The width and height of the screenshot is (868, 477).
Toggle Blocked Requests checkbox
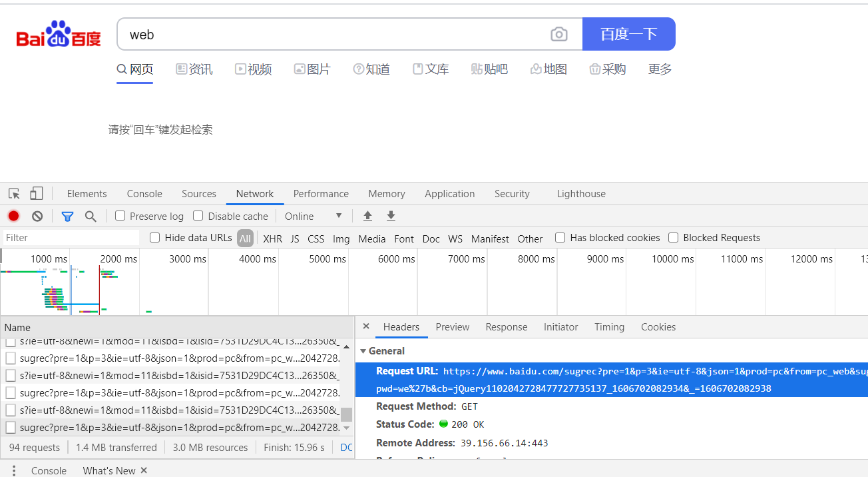coord(674,238)
